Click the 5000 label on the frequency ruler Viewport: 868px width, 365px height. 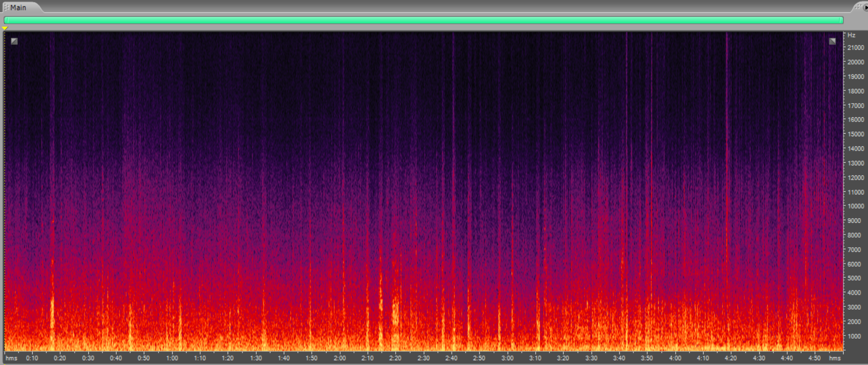(854, 278)
